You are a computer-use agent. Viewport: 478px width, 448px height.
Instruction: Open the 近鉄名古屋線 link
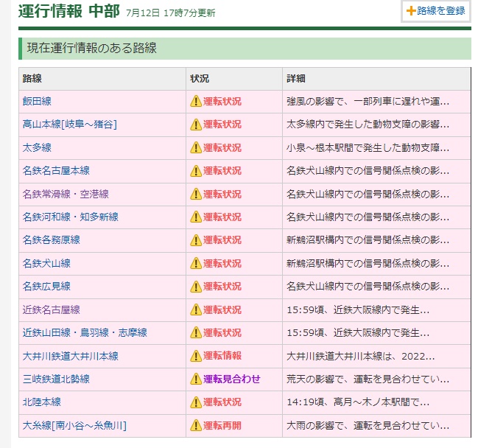point(52,310)
